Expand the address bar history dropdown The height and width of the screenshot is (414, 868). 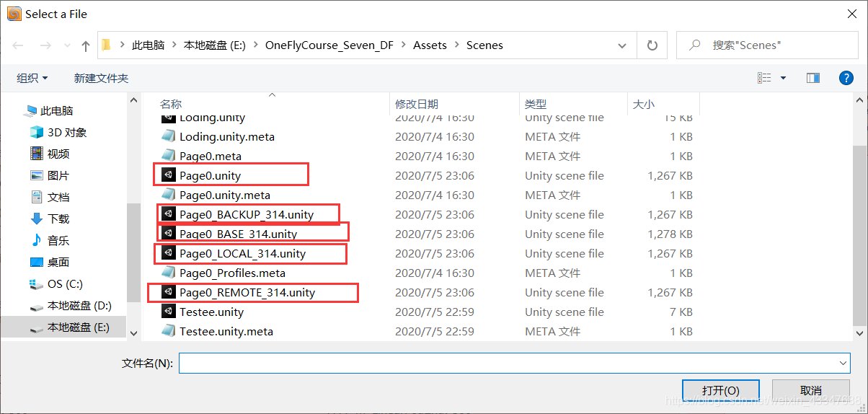tap(623, 45)
